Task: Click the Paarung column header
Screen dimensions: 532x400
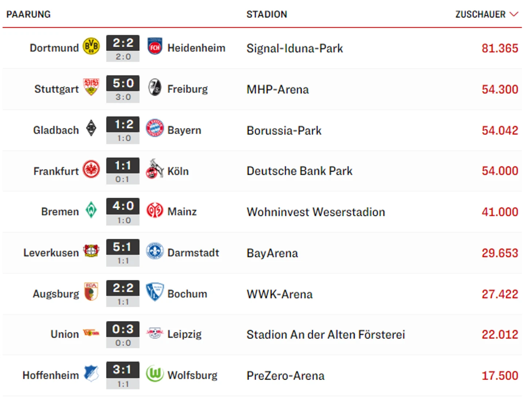Action: tap(28, 14)
